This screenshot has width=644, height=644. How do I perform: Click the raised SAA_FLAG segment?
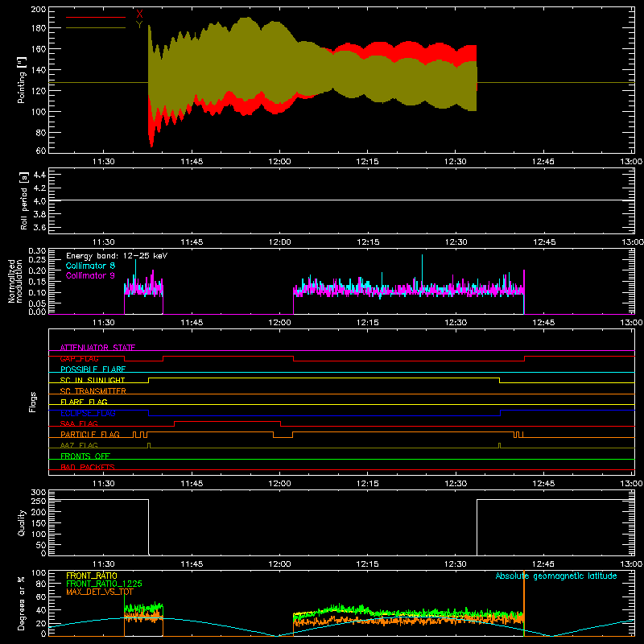tap(228, 421)
